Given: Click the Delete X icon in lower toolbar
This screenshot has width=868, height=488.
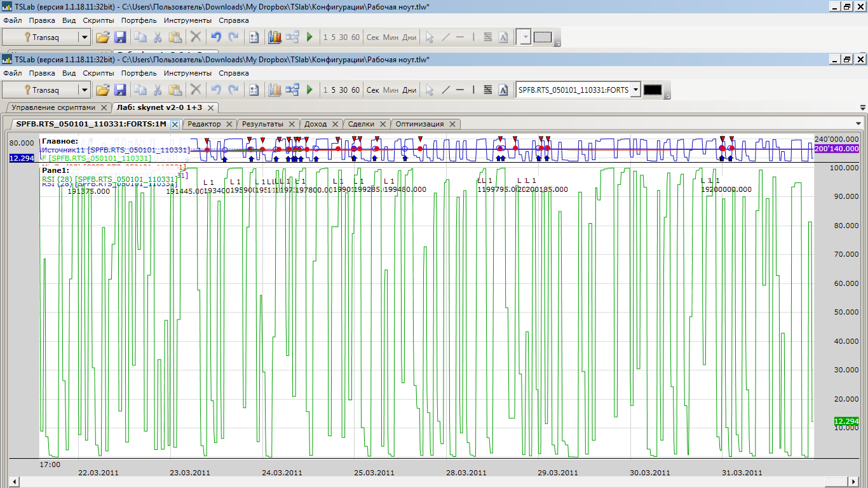Looking at the screenshot, I should click(x=196, y=90).
